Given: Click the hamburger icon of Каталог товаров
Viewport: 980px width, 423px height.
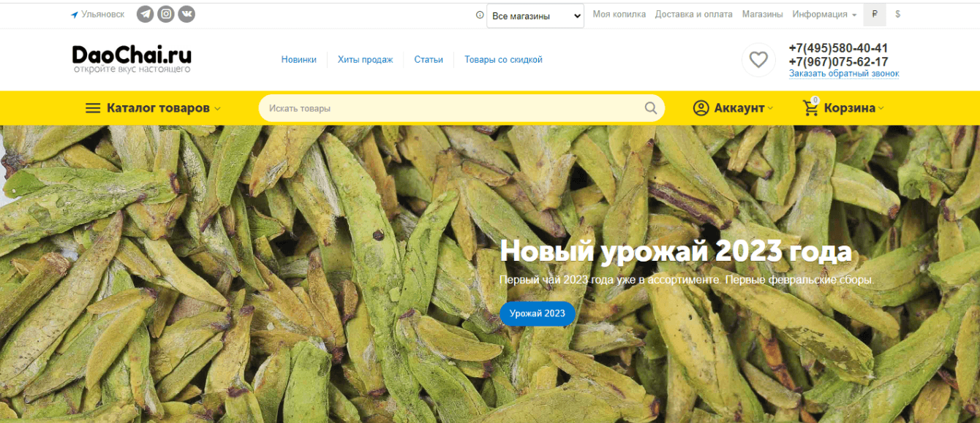Looking at the screenshot, I should pyautogui.click(x=93, y=108).
